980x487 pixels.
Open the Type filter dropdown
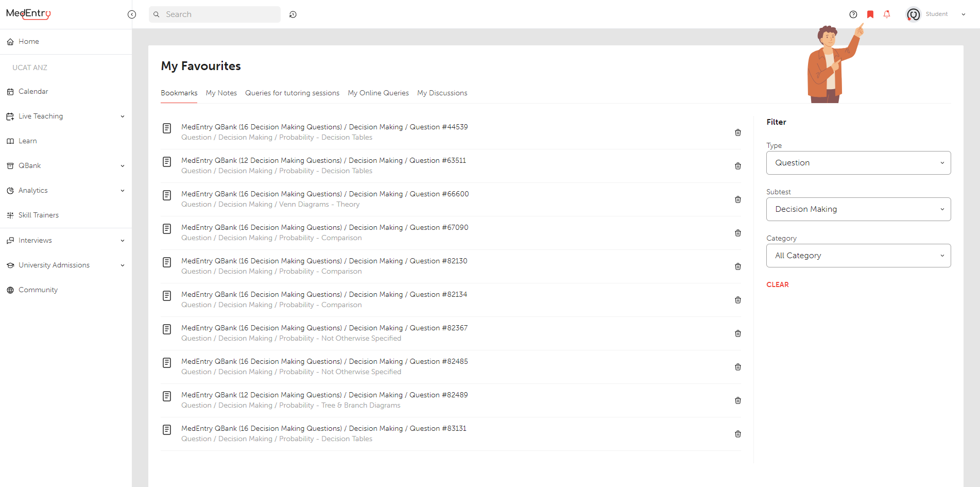click(858, 163)
